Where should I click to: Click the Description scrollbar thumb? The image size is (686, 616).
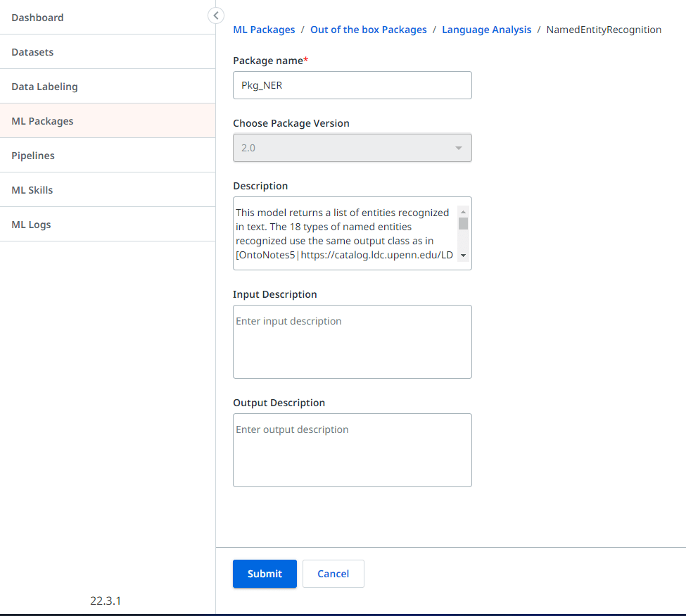pyautogui.click(x=463, y=224)
